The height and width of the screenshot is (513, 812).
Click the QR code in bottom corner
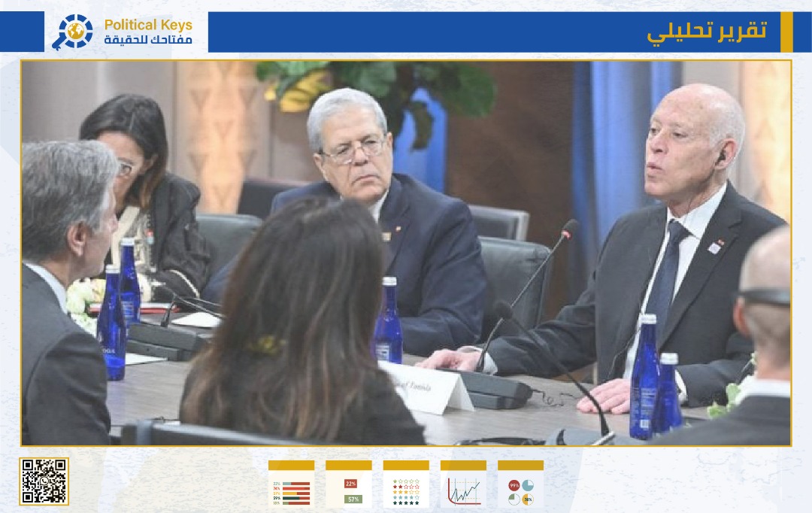pyautogui.click(x=44, y=481)
